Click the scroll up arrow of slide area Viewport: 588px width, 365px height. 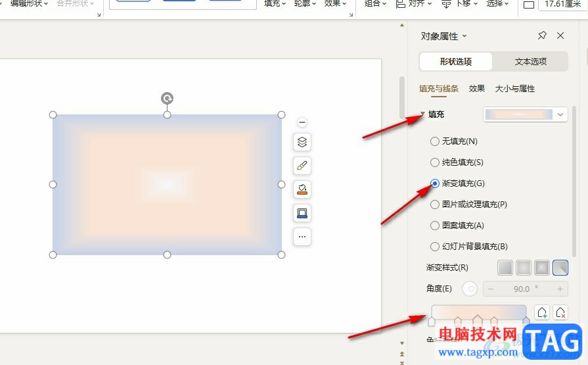[x=401, y=25]
